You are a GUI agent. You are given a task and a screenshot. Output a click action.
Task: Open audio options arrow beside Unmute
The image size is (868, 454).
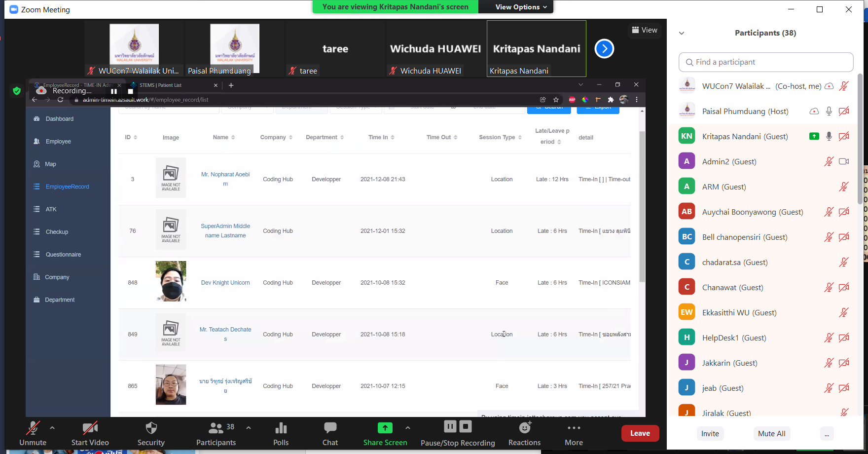pos(52,428)
